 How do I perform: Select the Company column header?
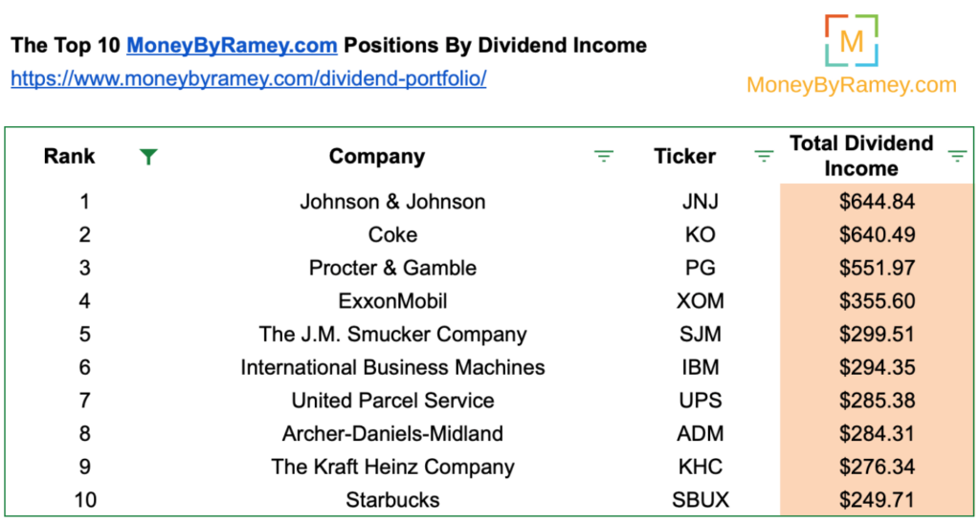tap(377, 156)
